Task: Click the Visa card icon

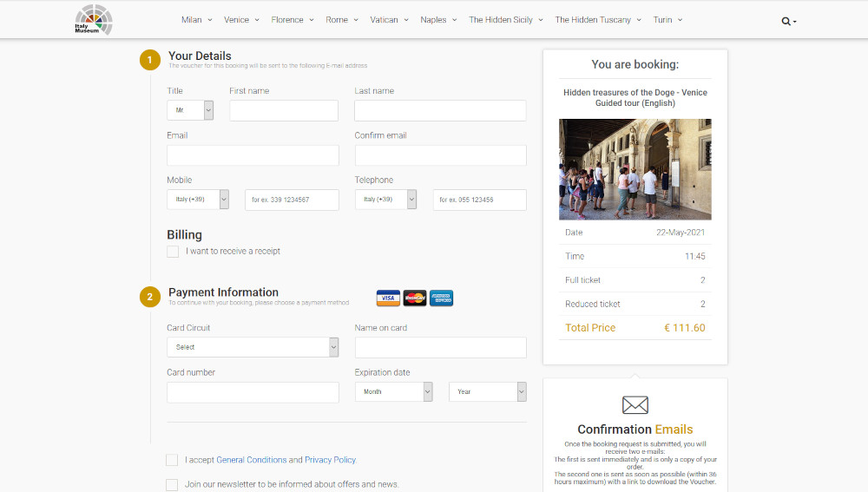Action: tap(388, 298)
